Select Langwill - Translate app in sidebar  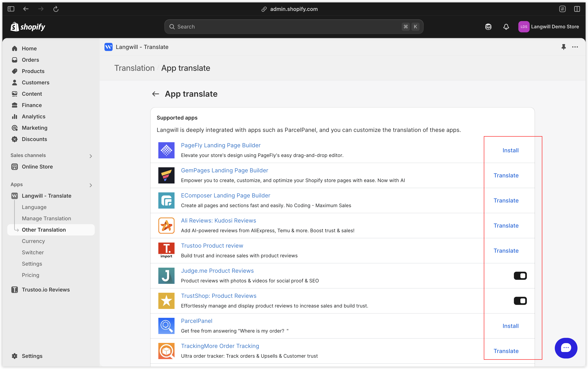[x=51, y=196]
